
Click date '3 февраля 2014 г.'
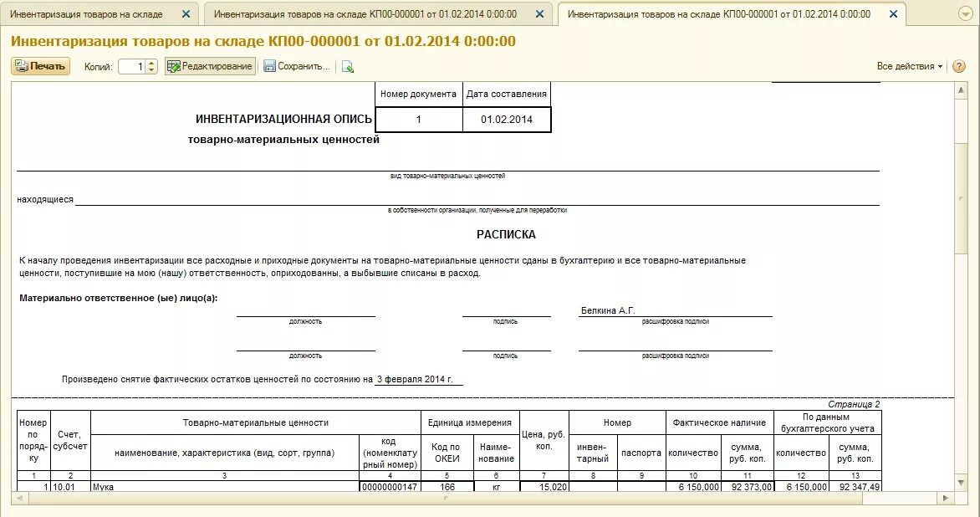(x=415, y=379)
